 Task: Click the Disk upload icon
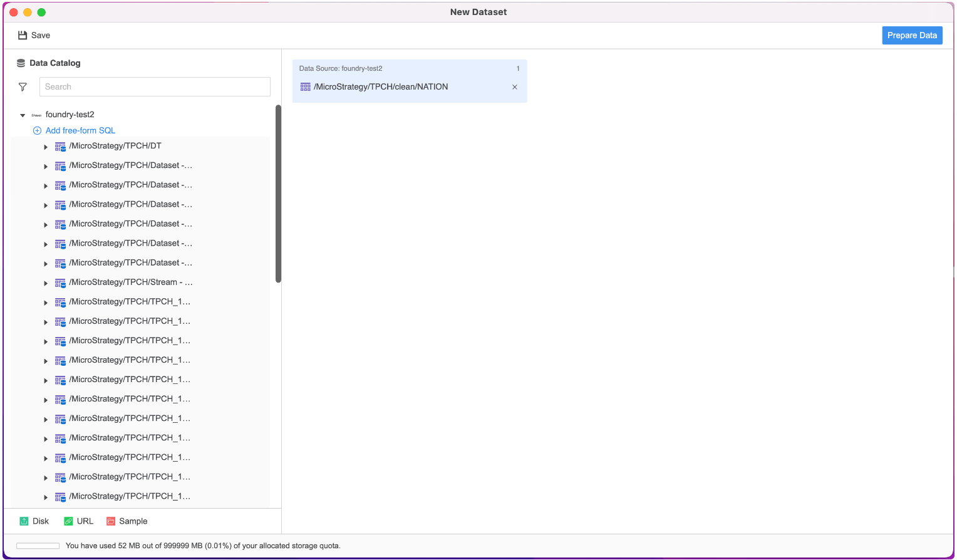(x=24, y=521)
